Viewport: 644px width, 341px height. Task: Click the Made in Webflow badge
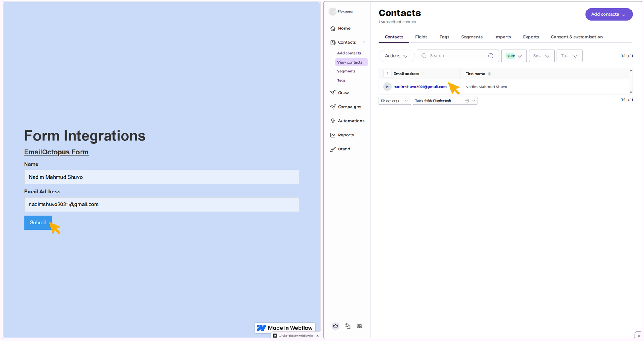285,328
